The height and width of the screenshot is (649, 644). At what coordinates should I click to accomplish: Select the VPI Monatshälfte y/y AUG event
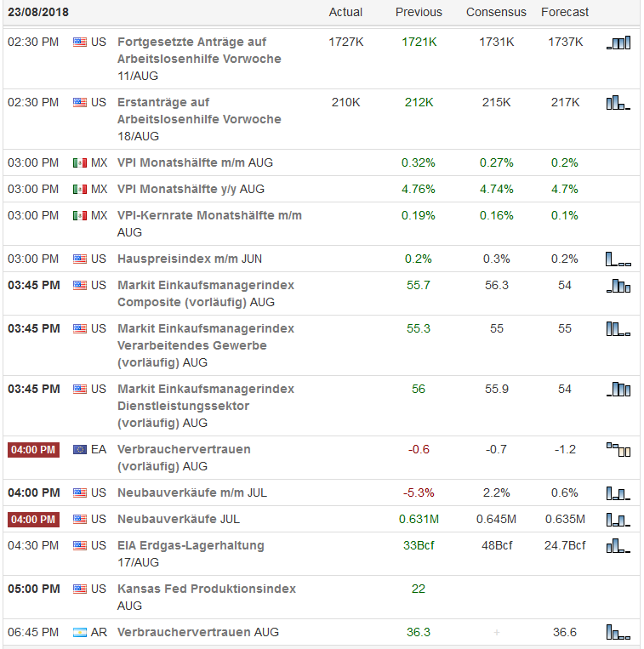point(191,189)
